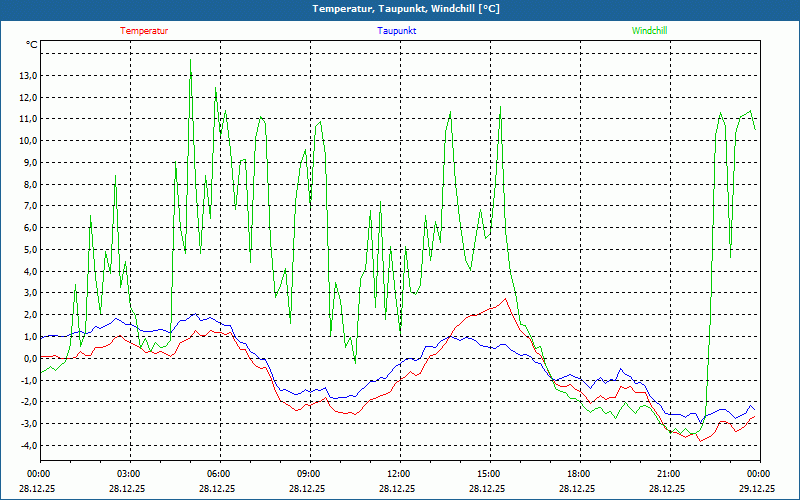Viewport: 800px width, 500px height.
Task: Click the highest green Windchill peak
Action: coord(190,60)
